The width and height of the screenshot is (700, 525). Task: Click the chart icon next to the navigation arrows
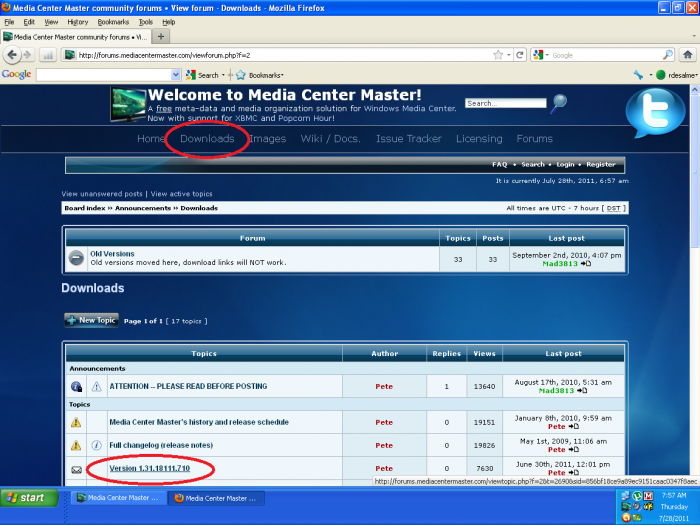pyautogui.click(x=48, y=55)
